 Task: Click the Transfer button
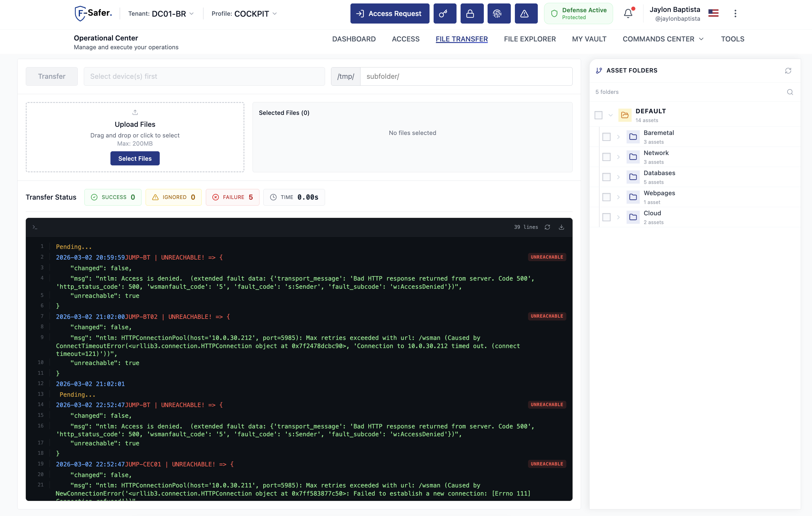click(x=51, y=76)
